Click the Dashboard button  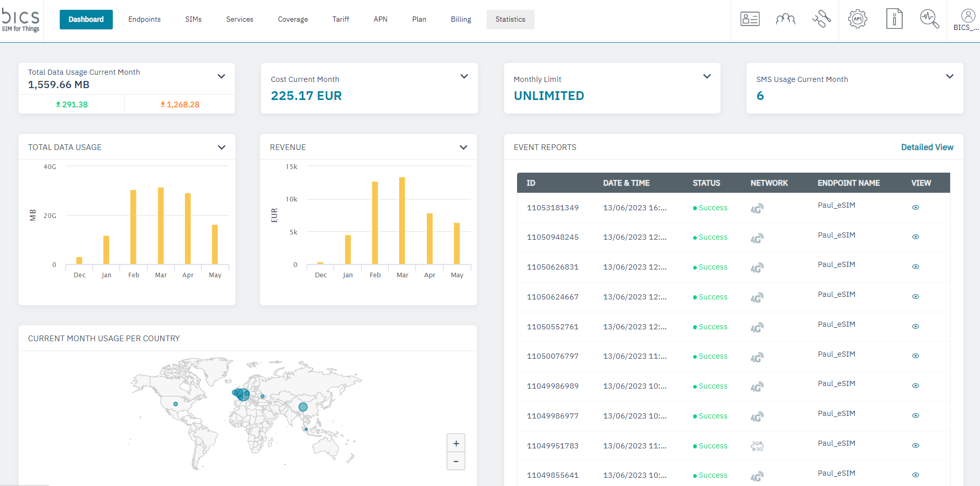click(x=86, y=20)
